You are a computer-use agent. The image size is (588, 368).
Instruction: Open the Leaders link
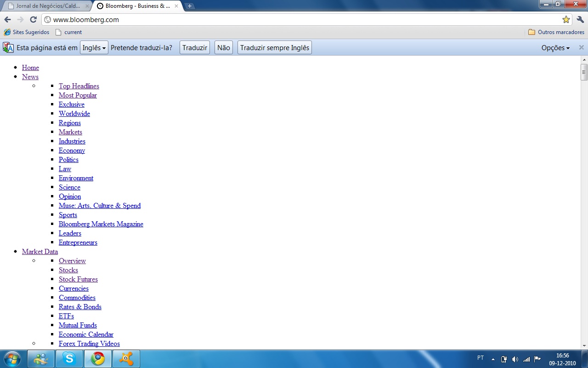70,233
